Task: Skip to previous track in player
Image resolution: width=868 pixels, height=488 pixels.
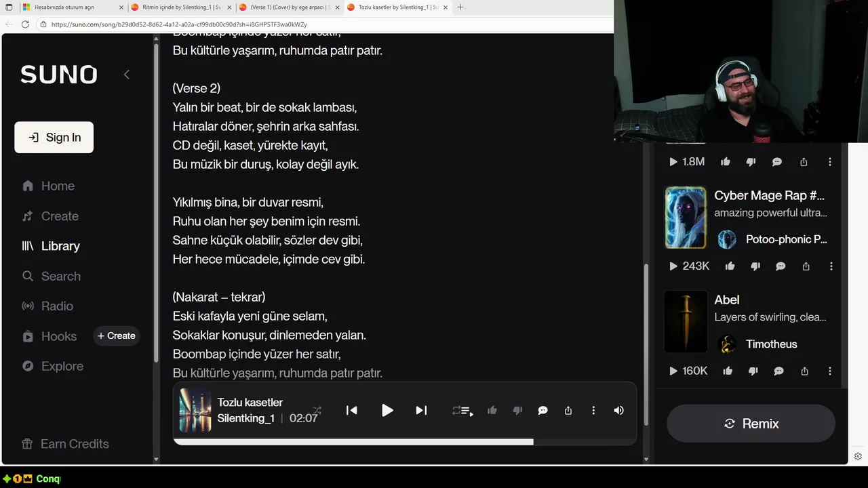Action: coord(351,410)
